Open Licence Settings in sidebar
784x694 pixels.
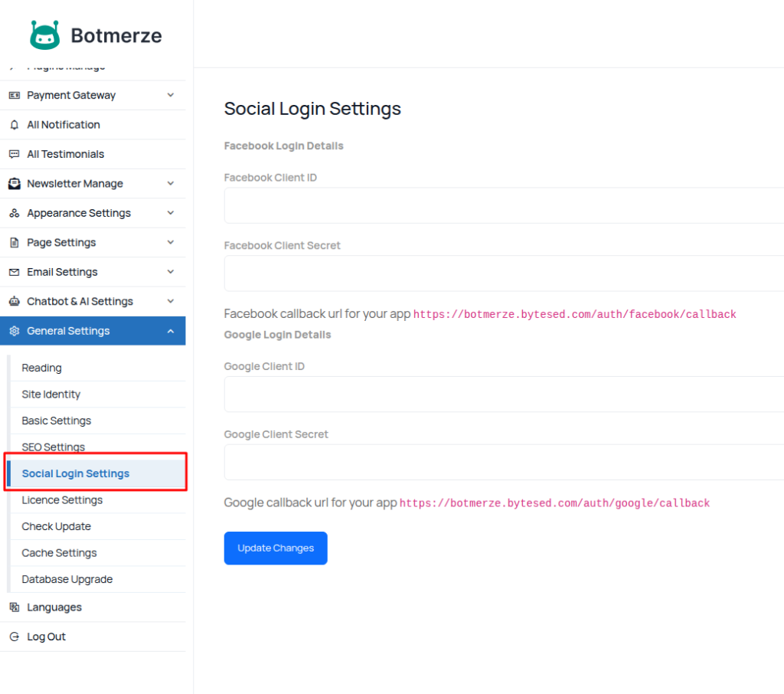coord(62,500)
